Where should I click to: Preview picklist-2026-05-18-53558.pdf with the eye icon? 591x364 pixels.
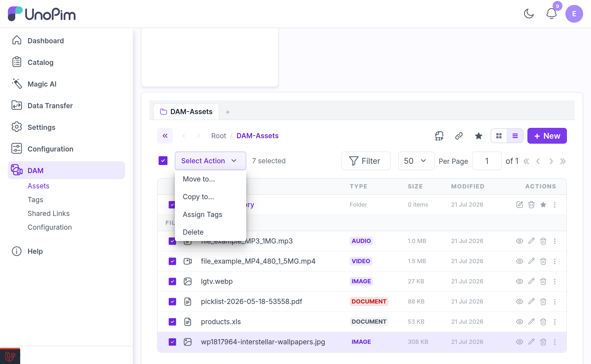point(520,302)
